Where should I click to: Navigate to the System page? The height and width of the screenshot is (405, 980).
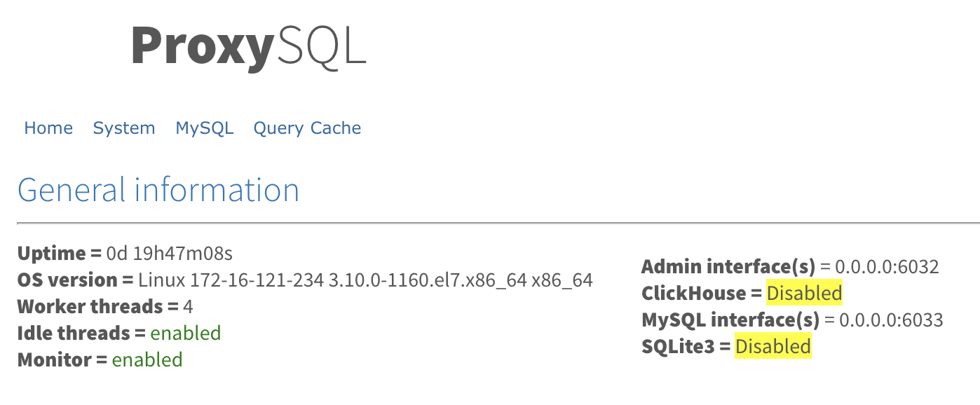click(x=124, y=128)
